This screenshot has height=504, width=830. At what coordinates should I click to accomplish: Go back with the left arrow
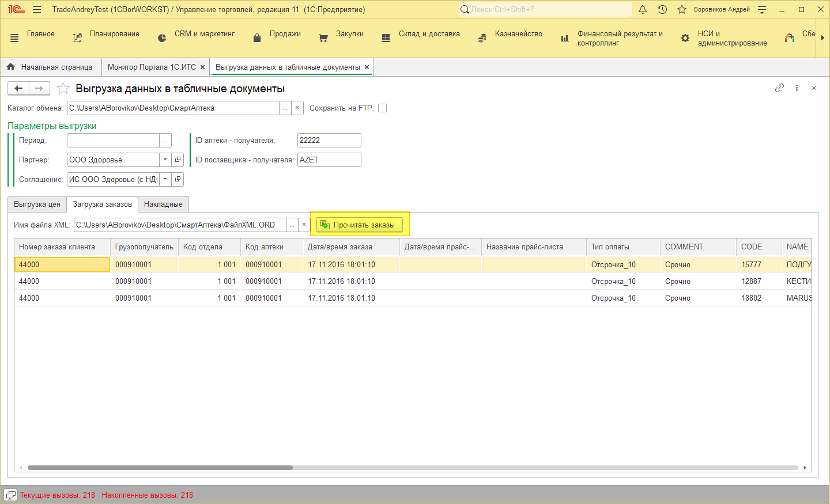point(18,88)
